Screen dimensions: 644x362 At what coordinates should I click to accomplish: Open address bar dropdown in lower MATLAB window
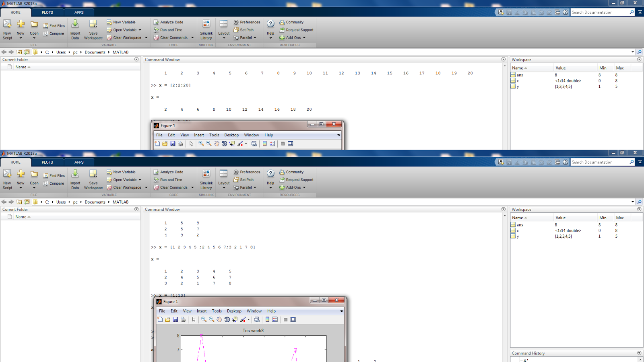pos(633,202)
